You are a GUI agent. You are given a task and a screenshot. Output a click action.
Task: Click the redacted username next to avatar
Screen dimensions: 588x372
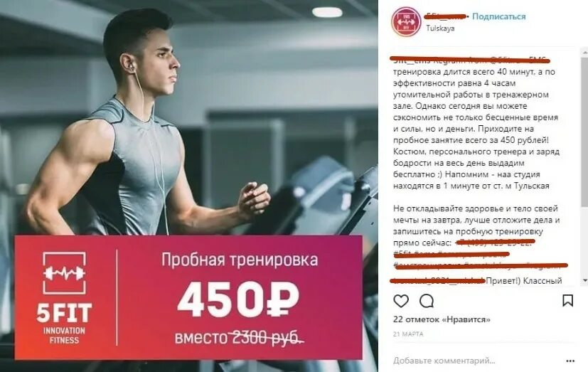click(x=447, y=16)
